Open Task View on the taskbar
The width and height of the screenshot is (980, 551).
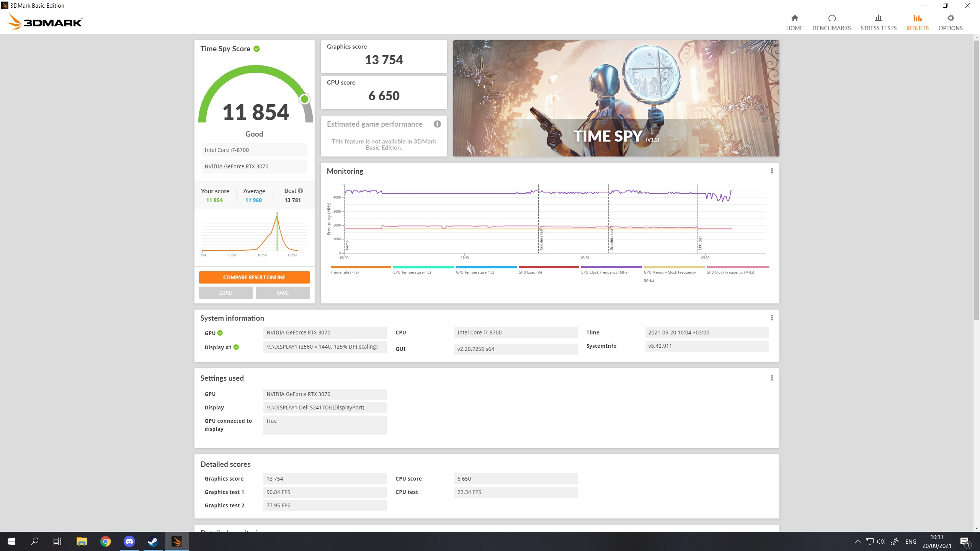pos(57,541)
